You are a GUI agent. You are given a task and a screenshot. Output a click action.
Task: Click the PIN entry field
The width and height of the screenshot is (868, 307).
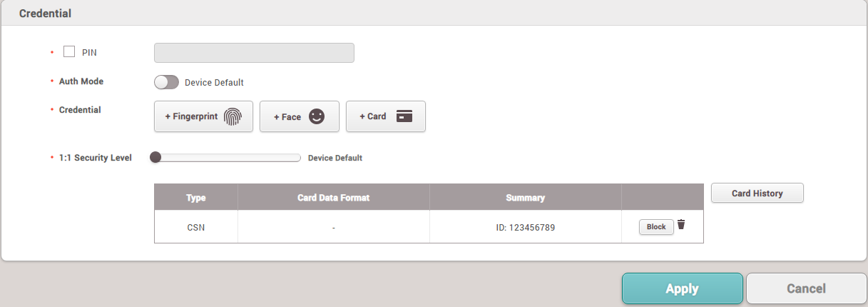coord(254,53)
